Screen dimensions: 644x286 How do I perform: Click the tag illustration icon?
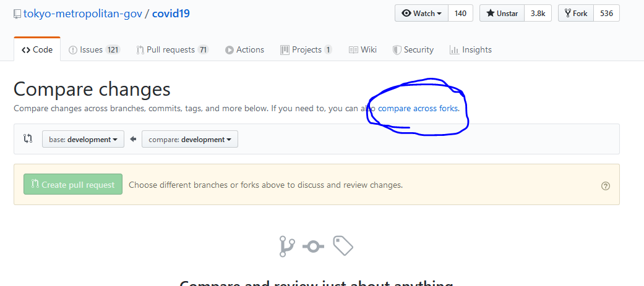[x=343, y=245]
